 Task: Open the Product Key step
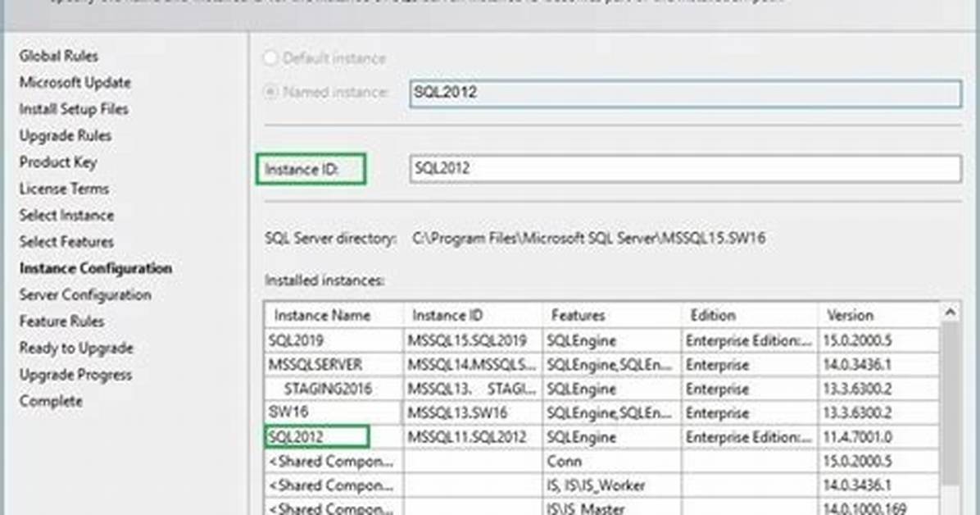[58, 162]
